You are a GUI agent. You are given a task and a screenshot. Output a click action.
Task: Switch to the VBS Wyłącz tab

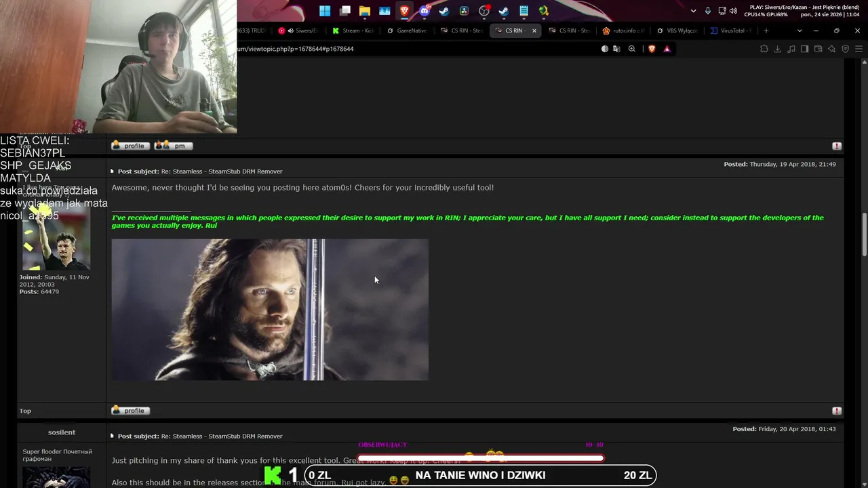(x=677, y=30)
